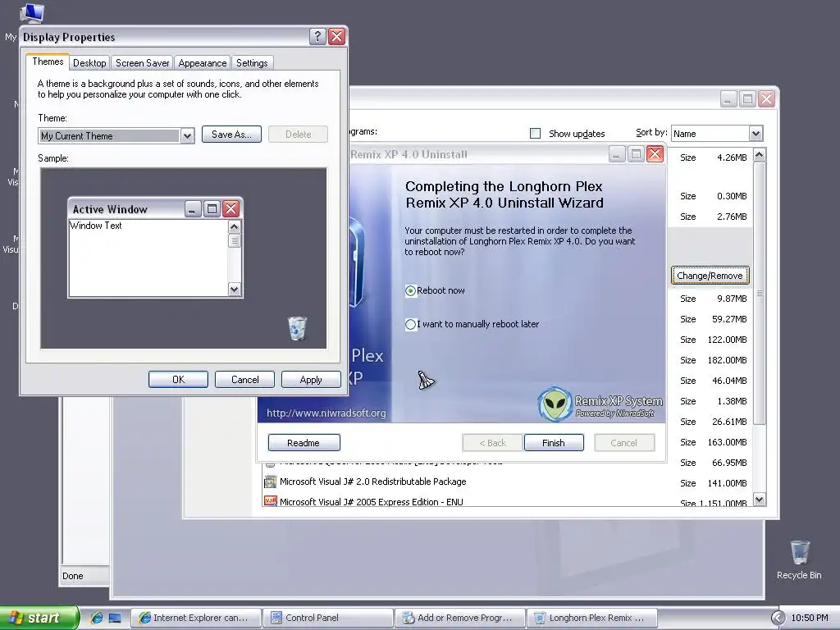Click the Save As button

(231, 135)
